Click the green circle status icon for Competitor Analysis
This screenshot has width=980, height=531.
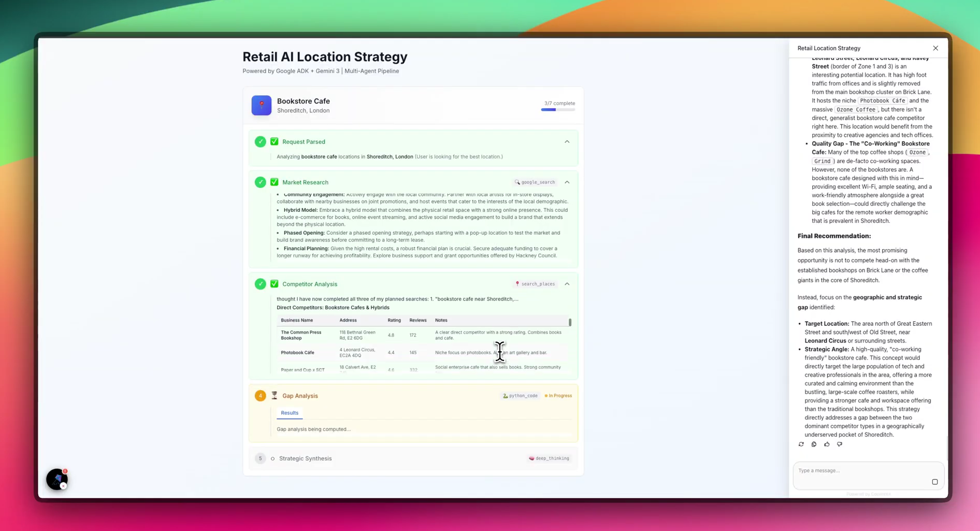(x=260, y=284)
